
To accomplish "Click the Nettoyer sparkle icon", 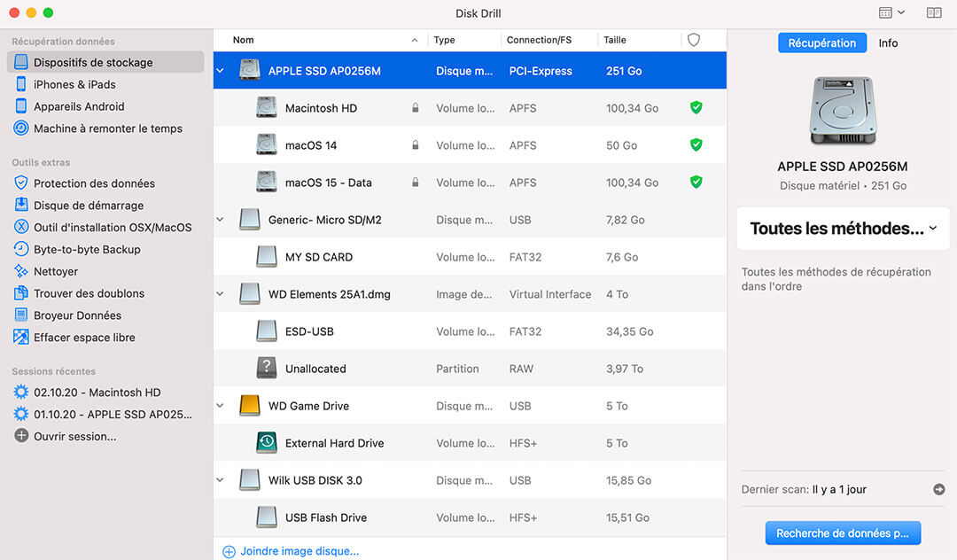I will tap(20, 271).
